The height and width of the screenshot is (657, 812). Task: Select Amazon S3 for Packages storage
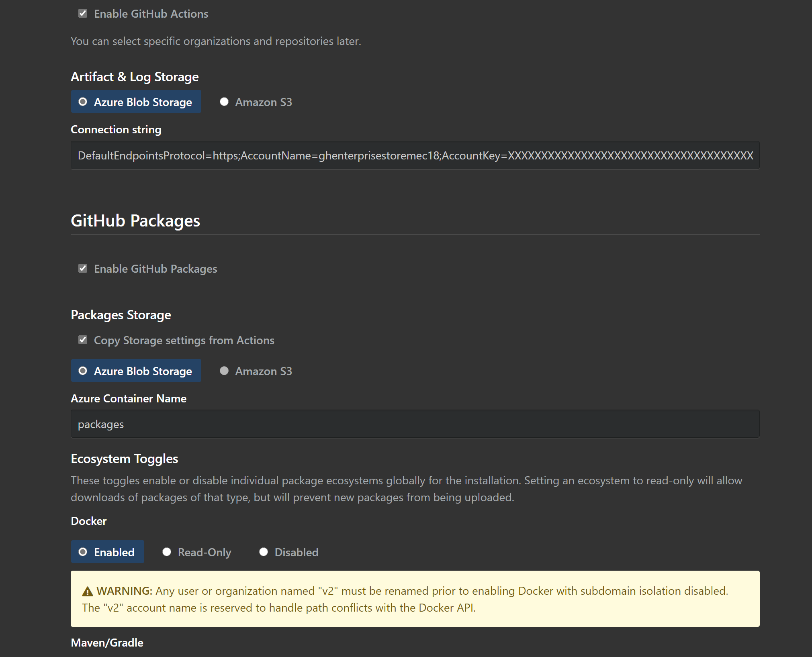[225, 370]
